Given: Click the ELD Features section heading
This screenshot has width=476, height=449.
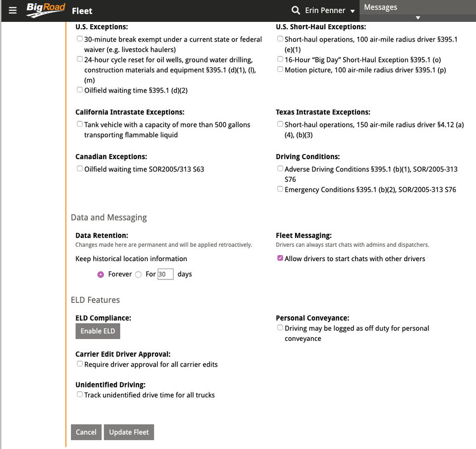Looking at the screenshot, I should pyautogui.click(x=95, y=300).
